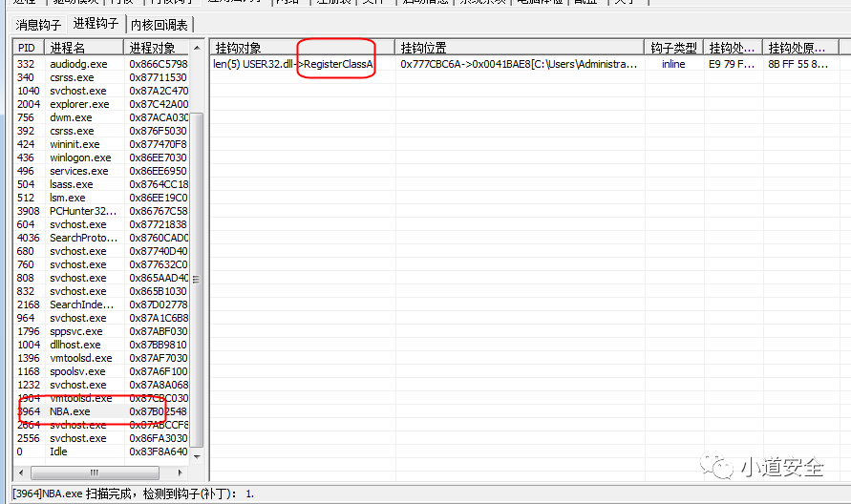Select the audiodg.exe process row
The width and height of the screenshot is (851, 504).
coord(101,64)
